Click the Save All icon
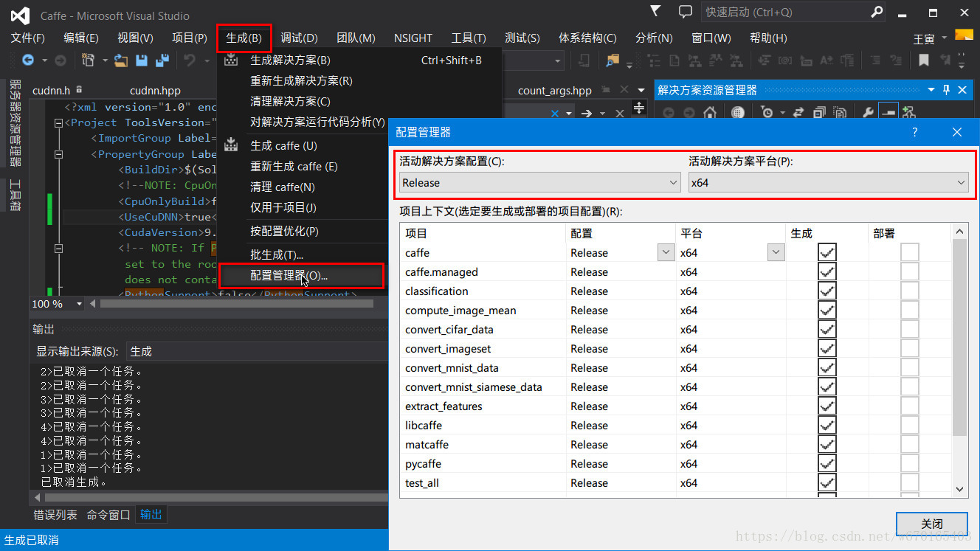980x551 pixels. pyautogui.click(x=162, y=60)
